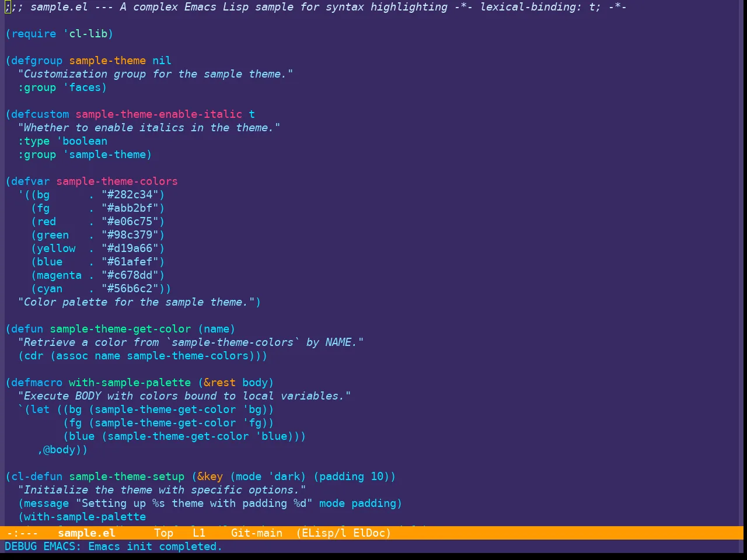
Task: Click the Git-main version control indicator
Action: pos(257,533)
